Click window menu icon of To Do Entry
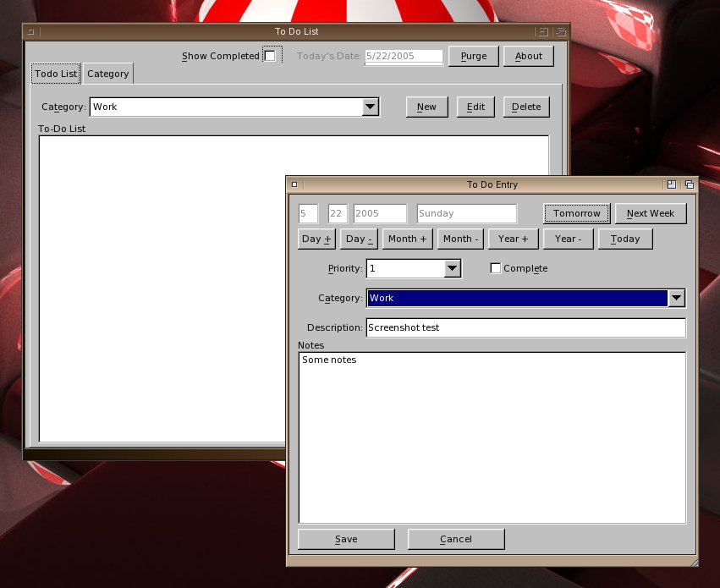The height and width of the screenshot is (588, 720). click(294, 184)
